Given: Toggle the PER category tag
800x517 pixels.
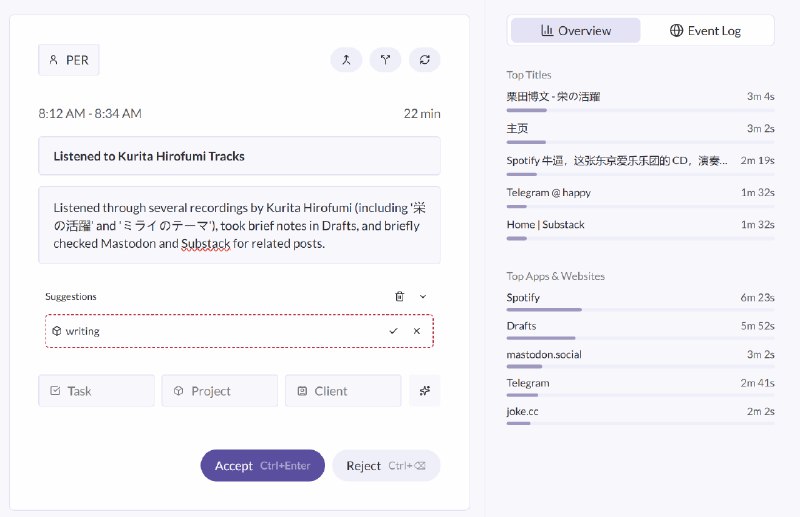Looking at the screenshot, I should click(69, 60).
